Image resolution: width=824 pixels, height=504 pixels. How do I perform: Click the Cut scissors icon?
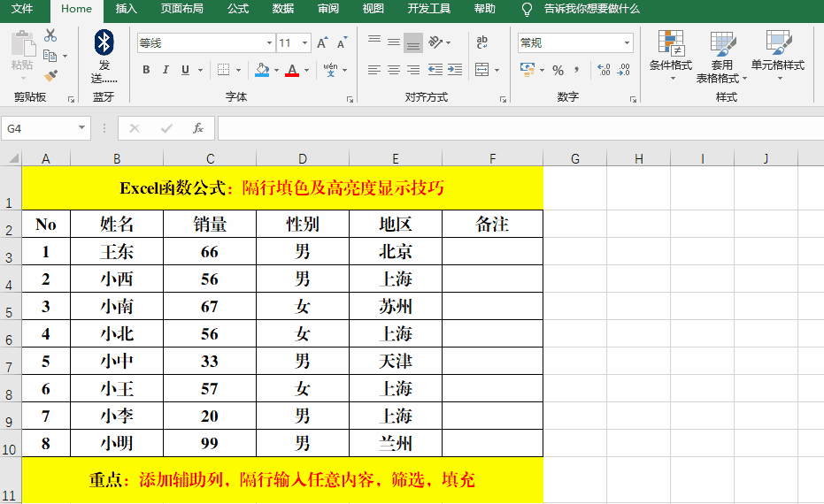pos(50,35)
